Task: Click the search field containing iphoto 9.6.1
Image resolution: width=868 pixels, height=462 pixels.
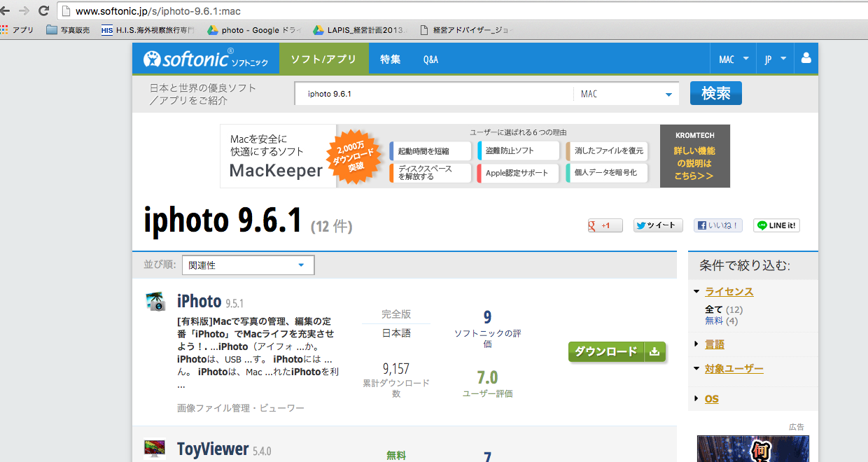Action: pos(433,94)
